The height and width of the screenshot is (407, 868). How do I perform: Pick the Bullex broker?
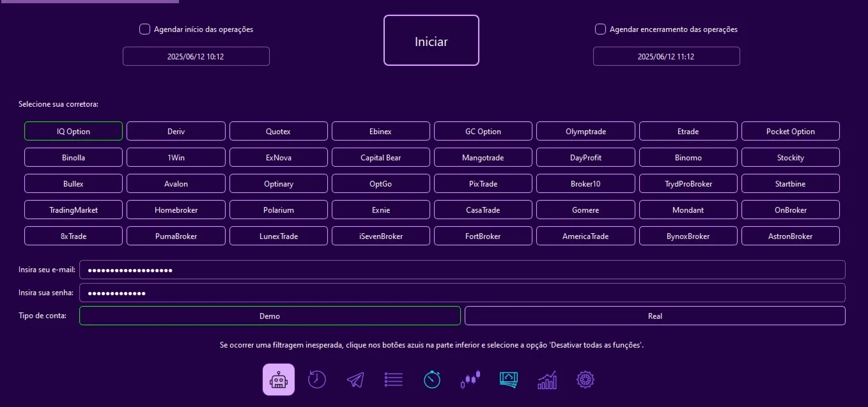pos(74,183)
